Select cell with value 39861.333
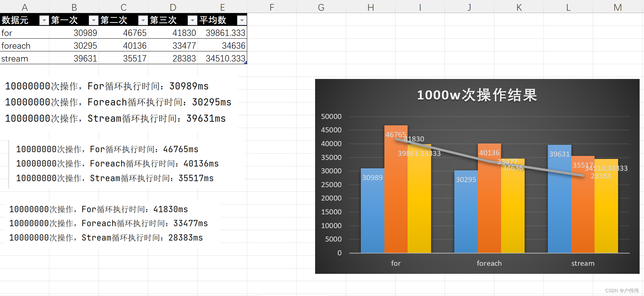 pos(222,33)
